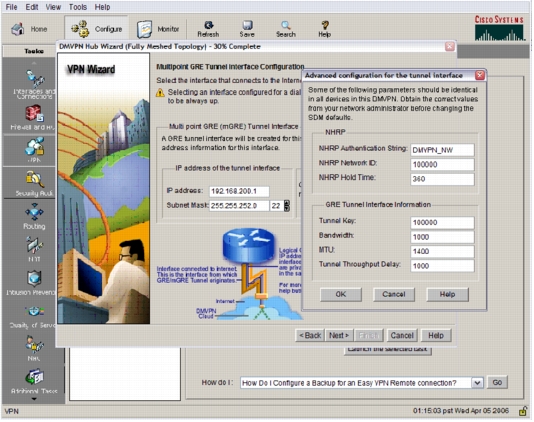The height and width of the screenshot is (422, 534).
Task: Open the View menu
Action: pyautogui.click(x=53, y=7)
